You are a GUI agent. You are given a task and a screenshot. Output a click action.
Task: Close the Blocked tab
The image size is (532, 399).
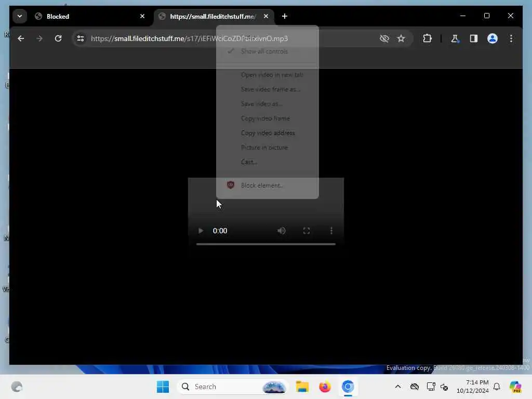coord(142,16)
